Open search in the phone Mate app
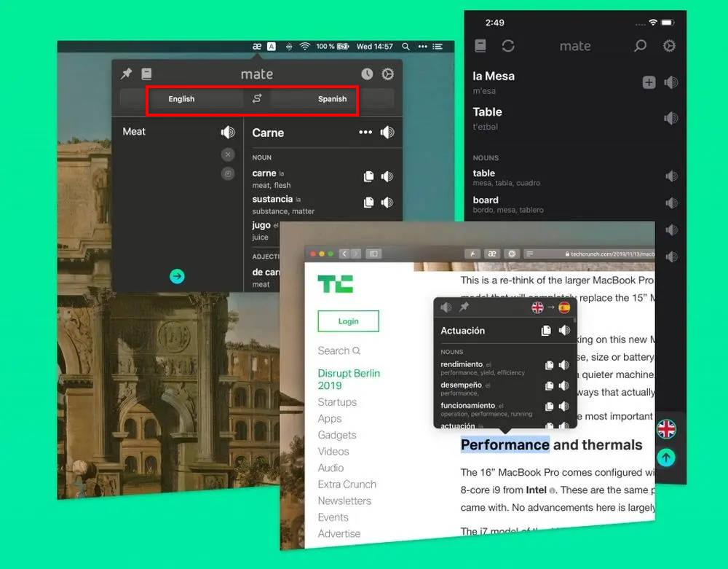This screenshot has width=728, height=569. [640, 46]
